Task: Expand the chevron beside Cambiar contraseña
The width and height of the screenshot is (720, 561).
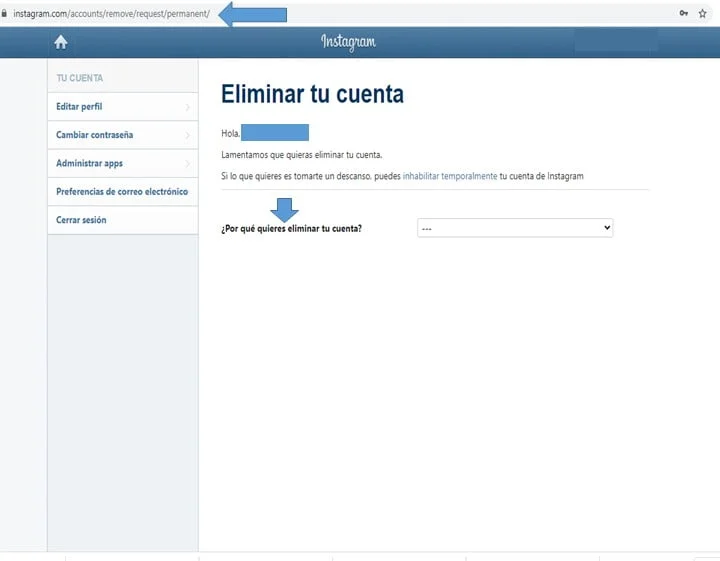Action: tap(187, 135)
